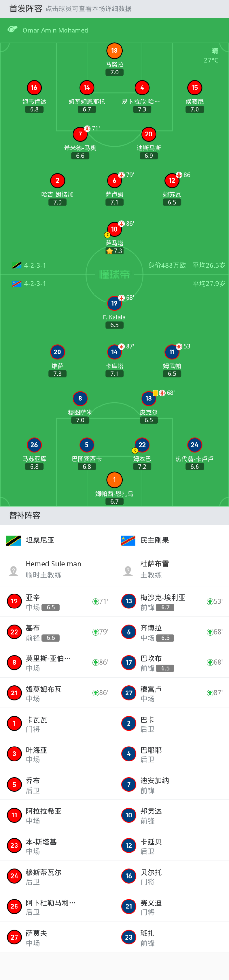Click the DR Congo flag beside 4-2-3-1

(16, 284)
